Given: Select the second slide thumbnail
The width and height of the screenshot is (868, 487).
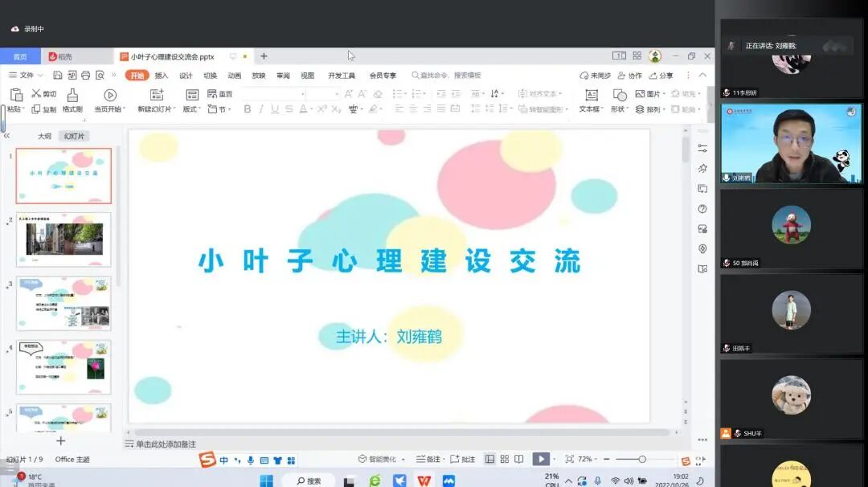Looking at the screenshot, I should coord(63,239).
